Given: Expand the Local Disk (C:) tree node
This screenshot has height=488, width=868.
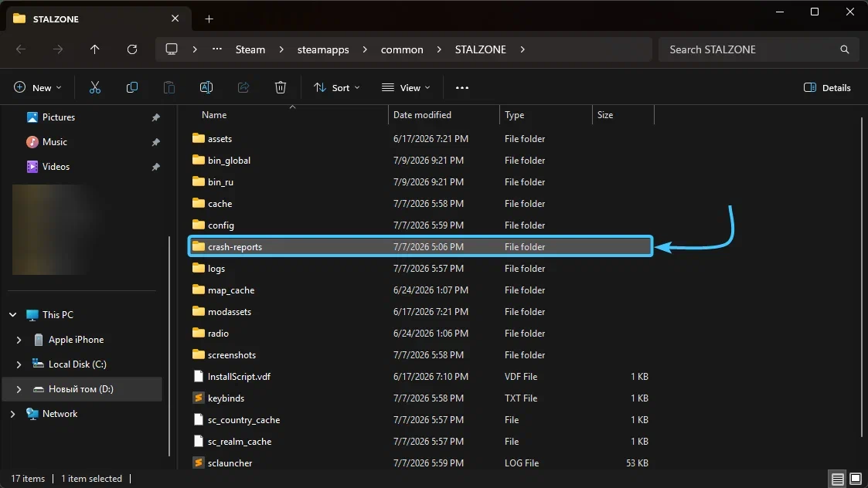Looking at the screenshot, I should pyautogui.click(x=19, y=364).
